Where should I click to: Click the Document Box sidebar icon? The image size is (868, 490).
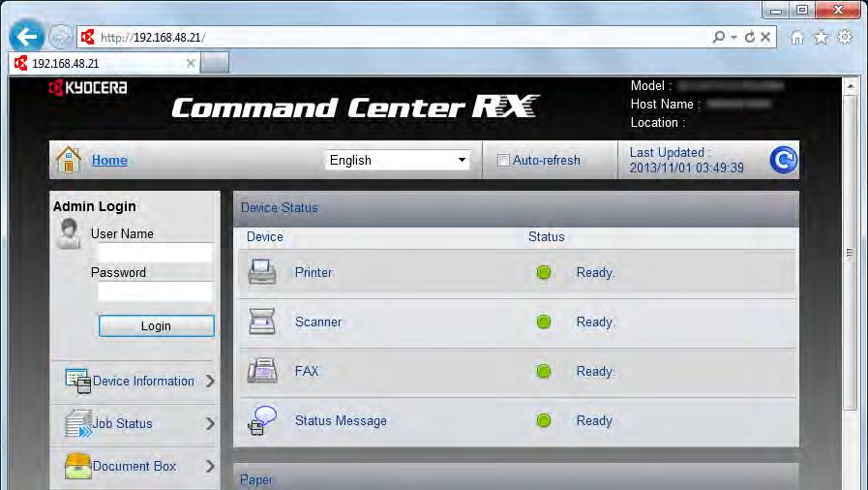78,466
